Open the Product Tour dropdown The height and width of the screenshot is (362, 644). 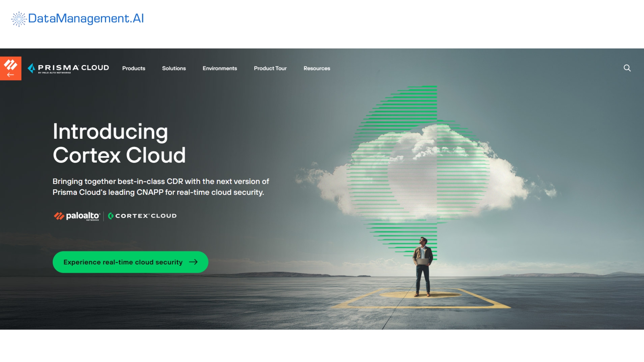coord(270,68)
